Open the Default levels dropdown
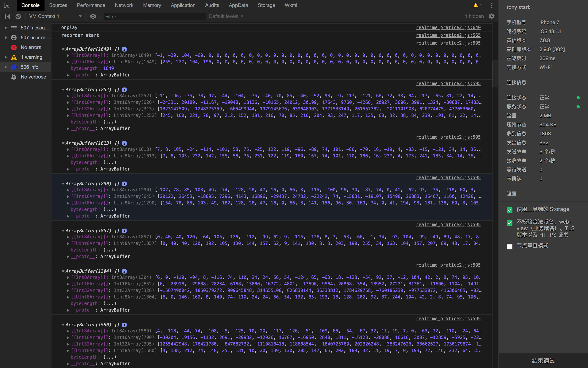The image size is (588, 368). (226, 16)
